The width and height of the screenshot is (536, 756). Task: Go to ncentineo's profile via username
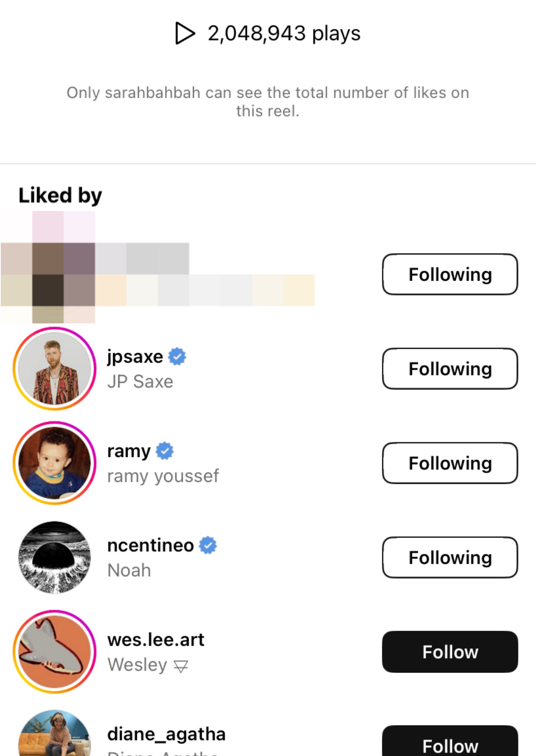[151, 545]
